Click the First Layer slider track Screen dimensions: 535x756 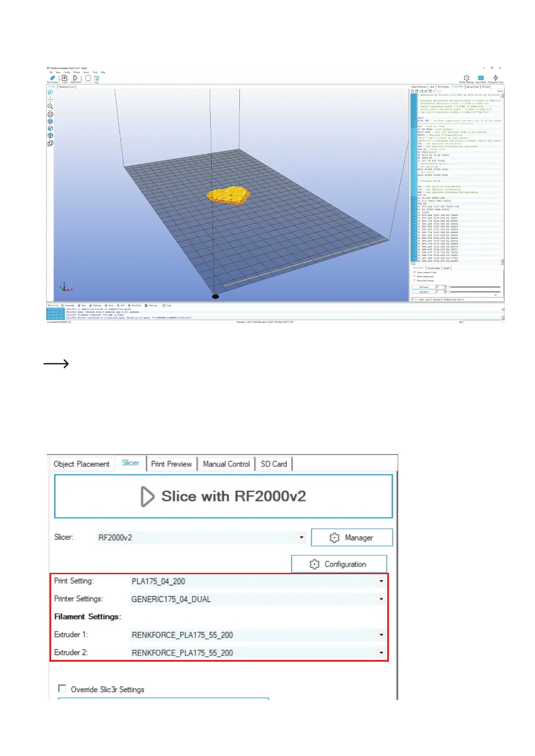[475, 287]
